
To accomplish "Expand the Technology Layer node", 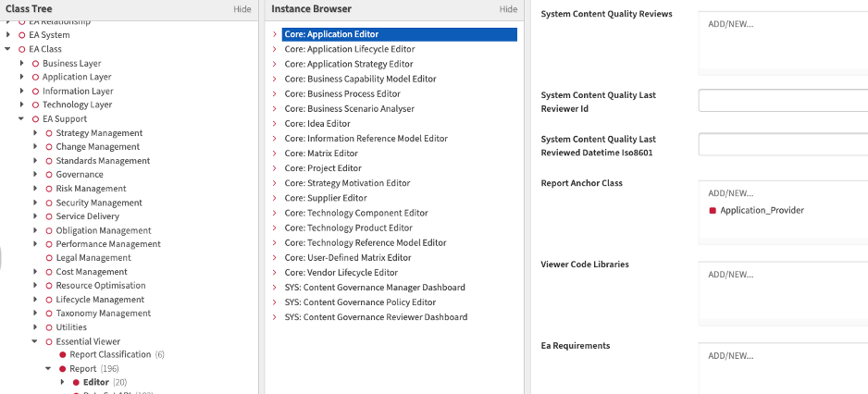I will (x=21, y=105).
